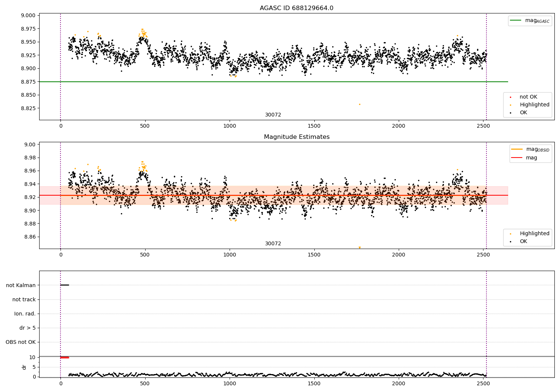Click the 'mag' label with AGASC subscript in the top legend
Image resolution: width=560 pixels, height=392 pixels.
[x=537, y=21]
